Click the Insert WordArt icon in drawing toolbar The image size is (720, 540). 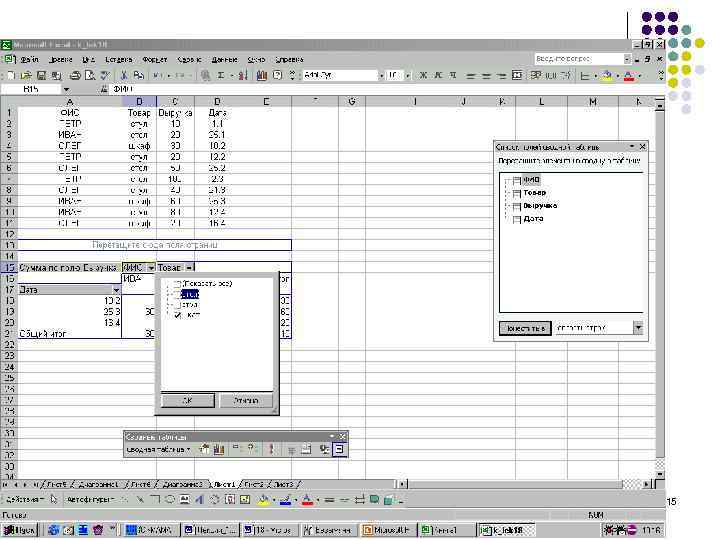[x=200, y=499]
